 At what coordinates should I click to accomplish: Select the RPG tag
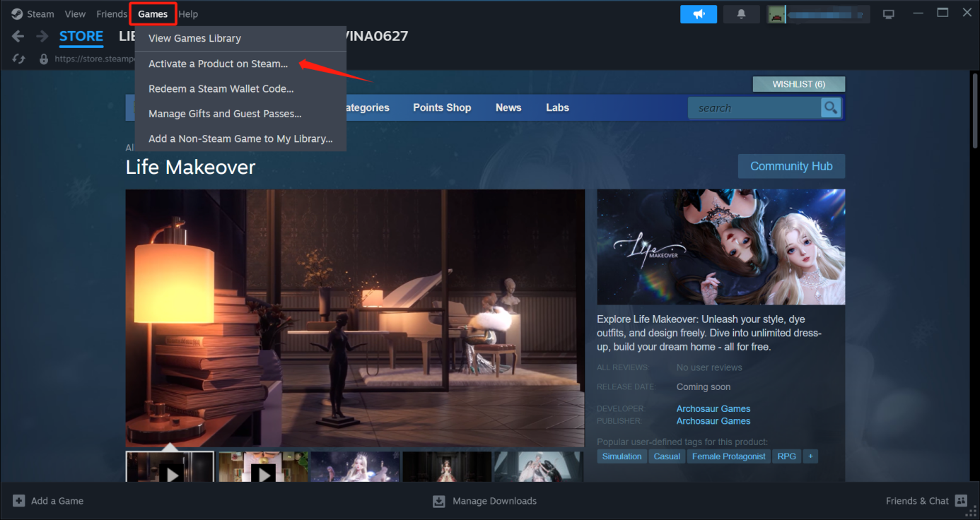[786, 456]
